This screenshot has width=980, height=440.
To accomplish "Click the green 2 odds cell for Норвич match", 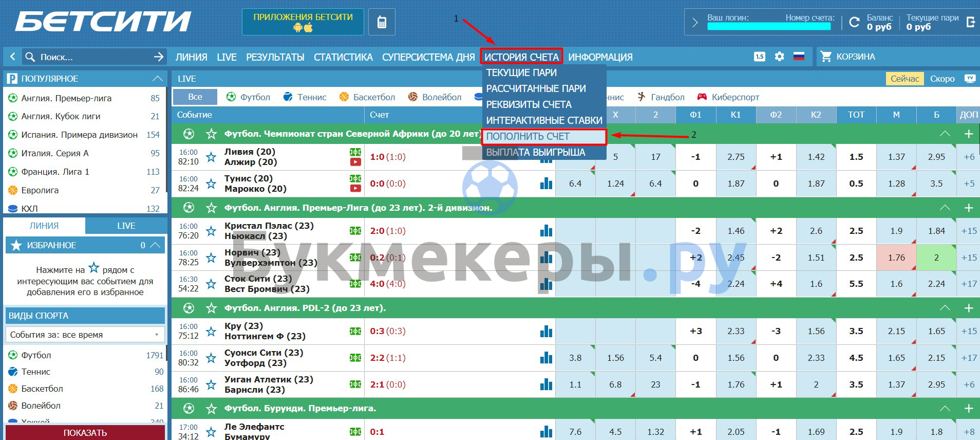I will [x=936, y=258].
